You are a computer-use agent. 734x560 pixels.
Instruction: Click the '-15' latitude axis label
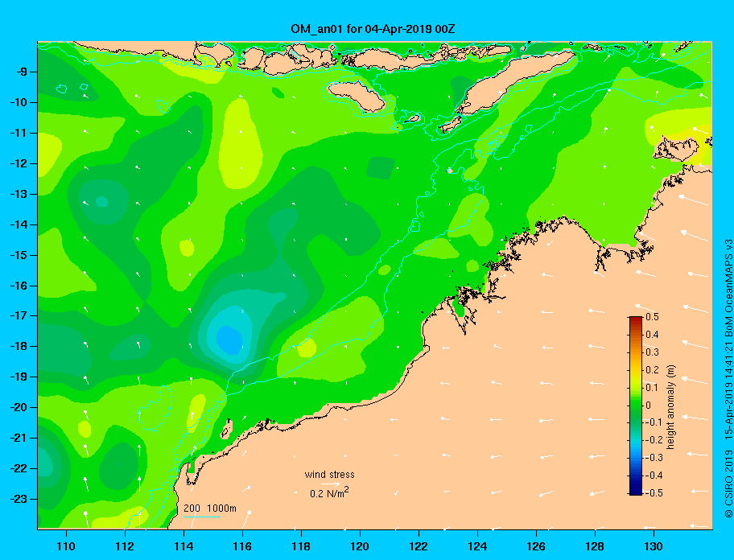pyautogui.click(x=18, y=255)
